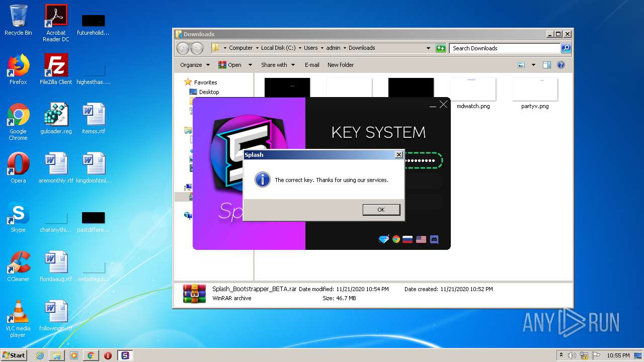Viewport: 644px width, 362px height.
Task: Open Acrobat Reader DC desktop shortcut
Action: (x=56, y=23)
